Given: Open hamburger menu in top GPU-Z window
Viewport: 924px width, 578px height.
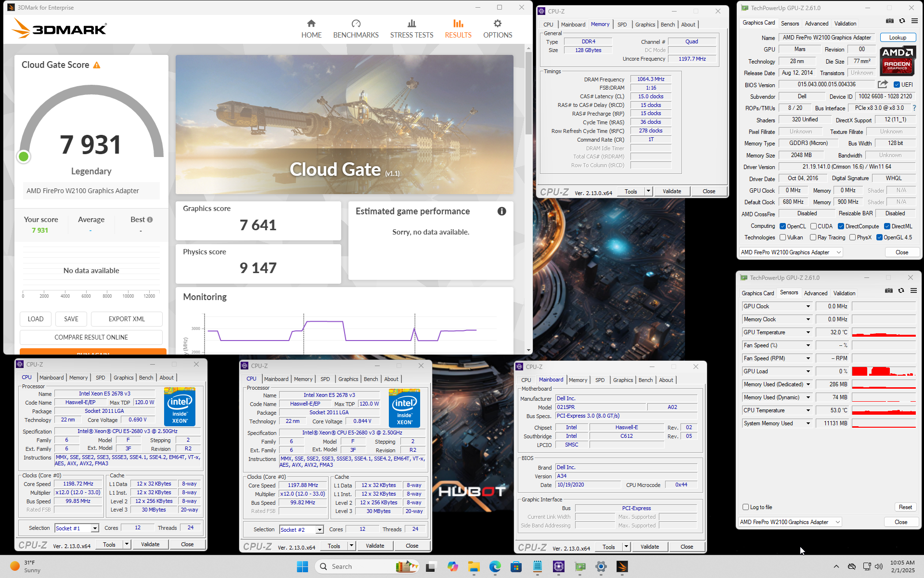Looking at the screenshot, I should [914, 21].
